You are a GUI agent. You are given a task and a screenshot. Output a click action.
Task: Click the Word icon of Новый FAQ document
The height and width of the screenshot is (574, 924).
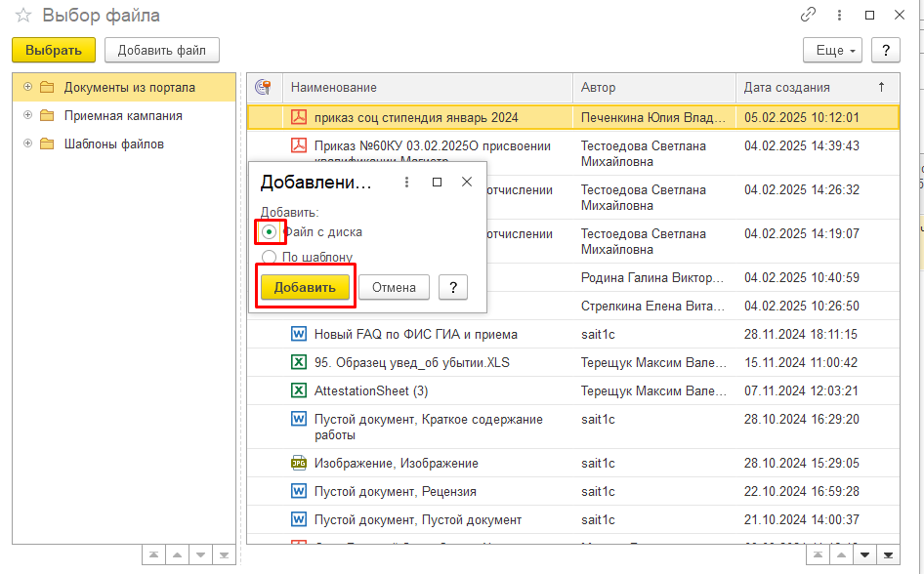coord(299,335)
